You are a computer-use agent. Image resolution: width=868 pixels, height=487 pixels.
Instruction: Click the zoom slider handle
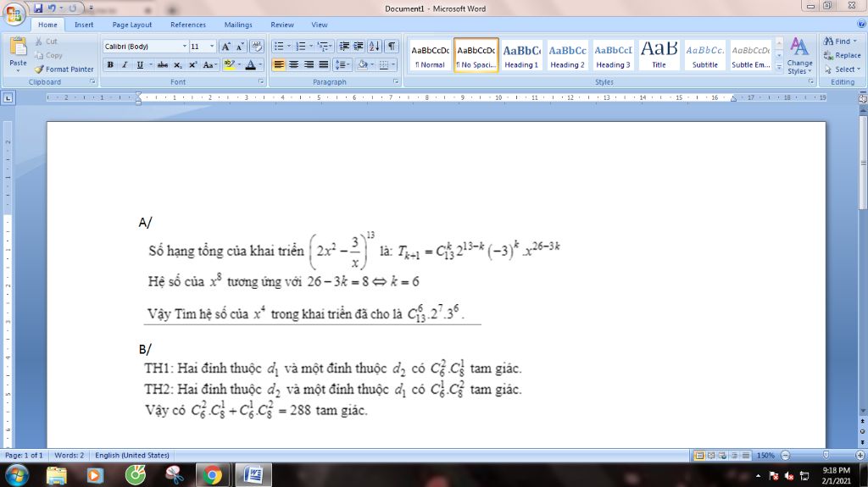coord(826,455)
